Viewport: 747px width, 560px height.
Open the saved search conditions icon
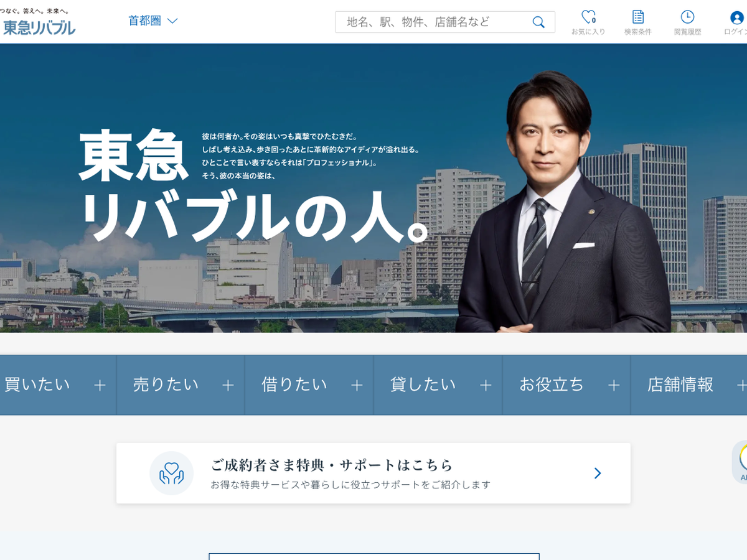click(637, 17)
